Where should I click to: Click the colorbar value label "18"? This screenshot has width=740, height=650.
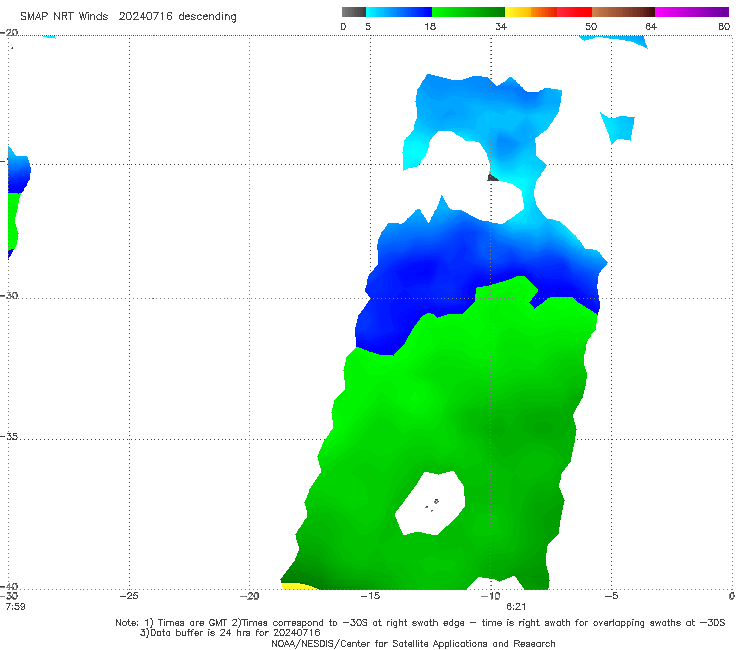point(429,26)
